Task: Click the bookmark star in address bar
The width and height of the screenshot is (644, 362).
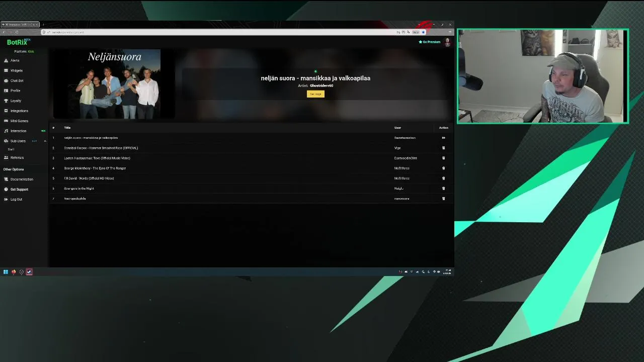Action: click(x=423, y=32)
